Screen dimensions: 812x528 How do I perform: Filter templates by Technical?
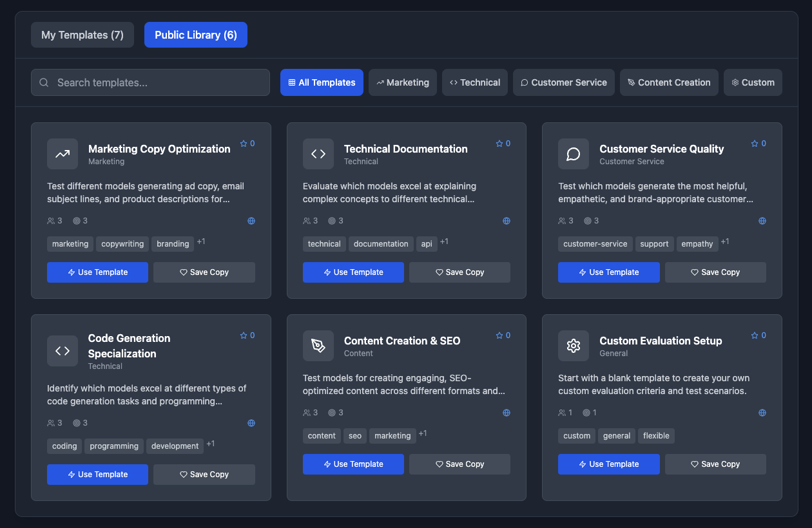[475, 82]
